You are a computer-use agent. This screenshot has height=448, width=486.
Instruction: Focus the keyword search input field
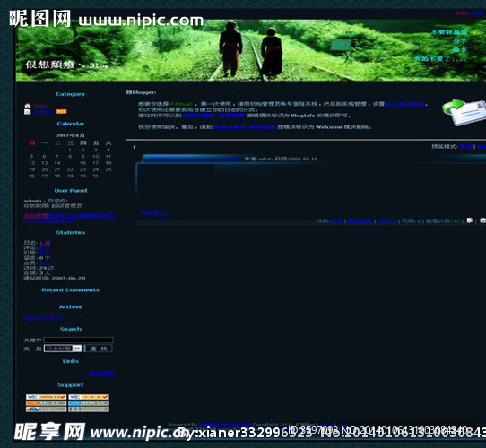(78, 340)
